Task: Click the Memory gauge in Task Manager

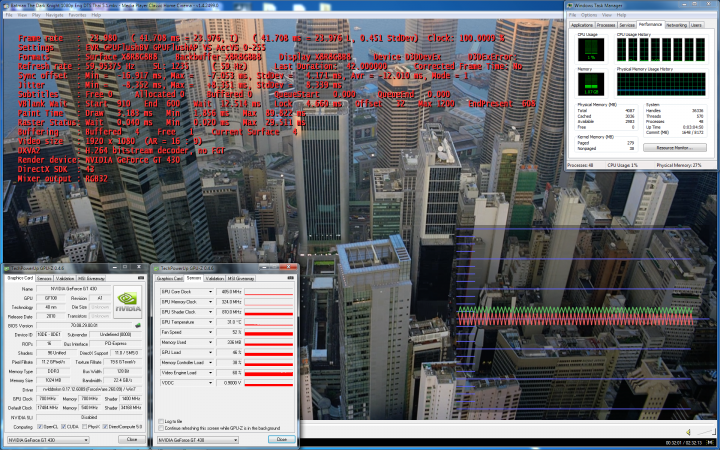Action: [591, 84]
